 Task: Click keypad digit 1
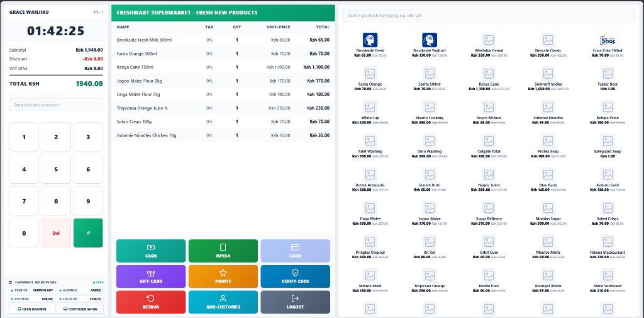pyautogui.click(x=24, y=137)
